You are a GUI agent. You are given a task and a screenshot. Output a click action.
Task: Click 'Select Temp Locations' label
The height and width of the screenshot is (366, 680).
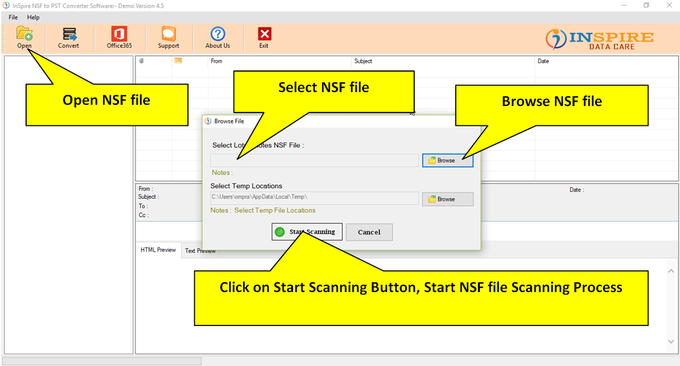pos(246,186)
